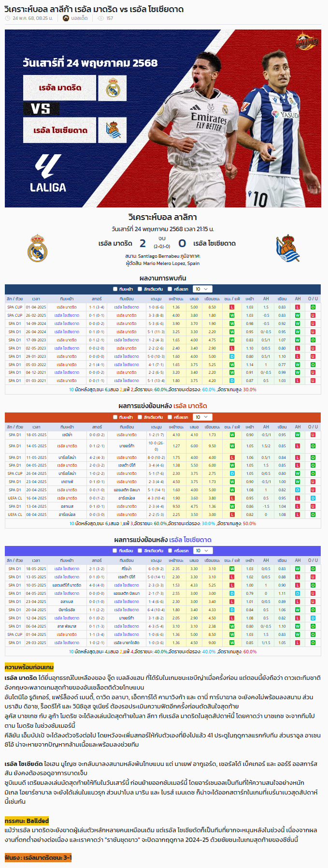Click the ทรรศนะ: Balldeed highlighted heading

[x=27, y=821]
